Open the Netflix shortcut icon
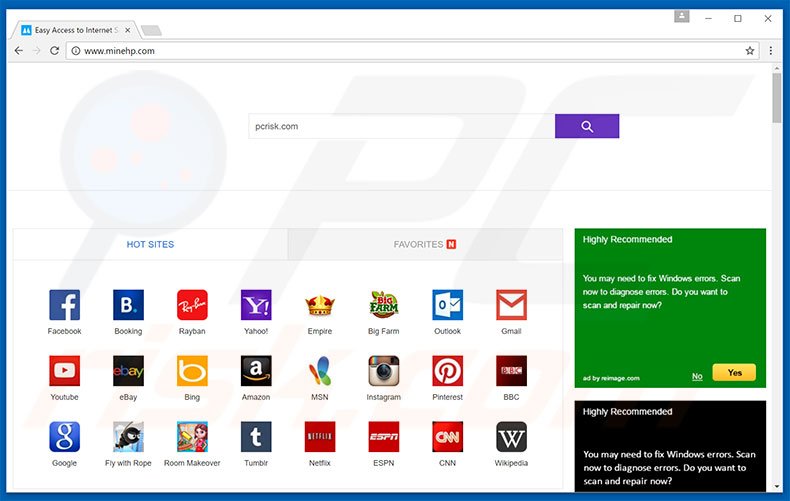This screenshot has height=501, width=790. click(320, 437)
